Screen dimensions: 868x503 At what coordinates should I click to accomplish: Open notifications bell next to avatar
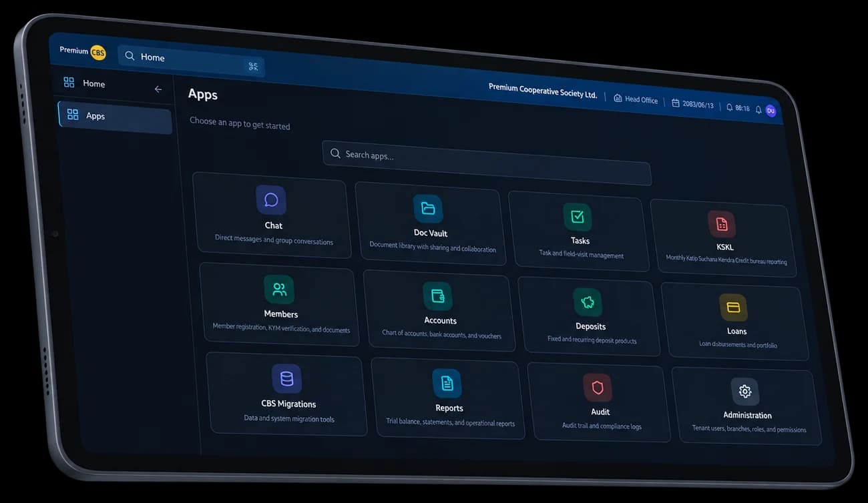tap(758, 109)
